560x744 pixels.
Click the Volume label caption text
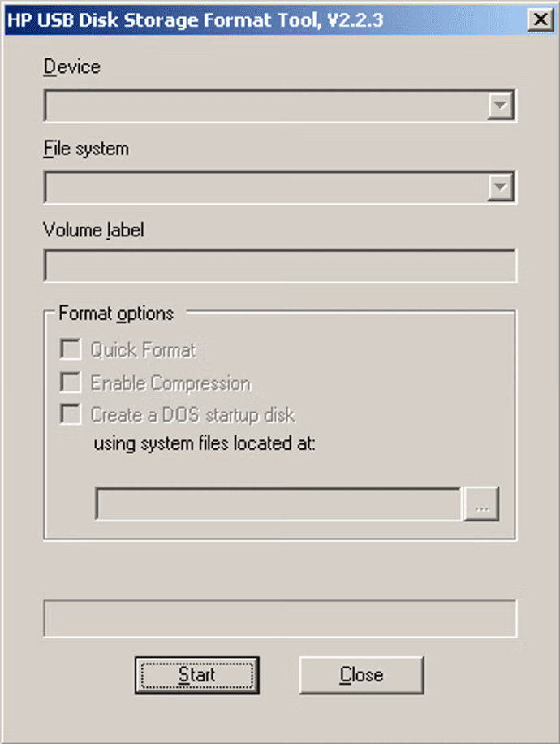pyautogui.click(x=93, y=231)
